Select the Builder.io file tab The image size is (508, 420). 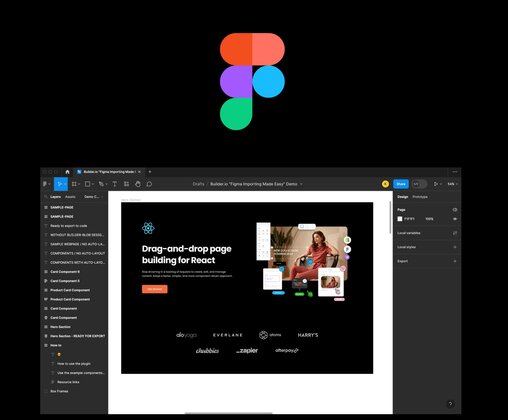point(109,172)
